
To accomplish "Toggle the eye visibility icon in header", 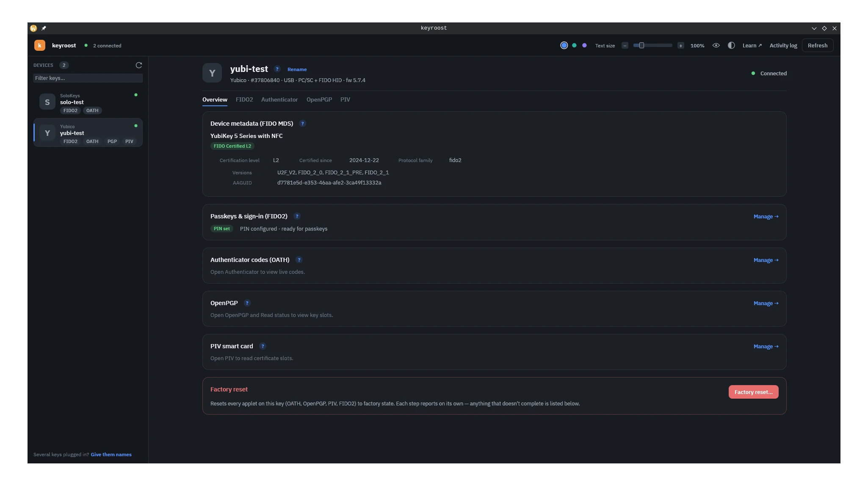I will (716, 45).
